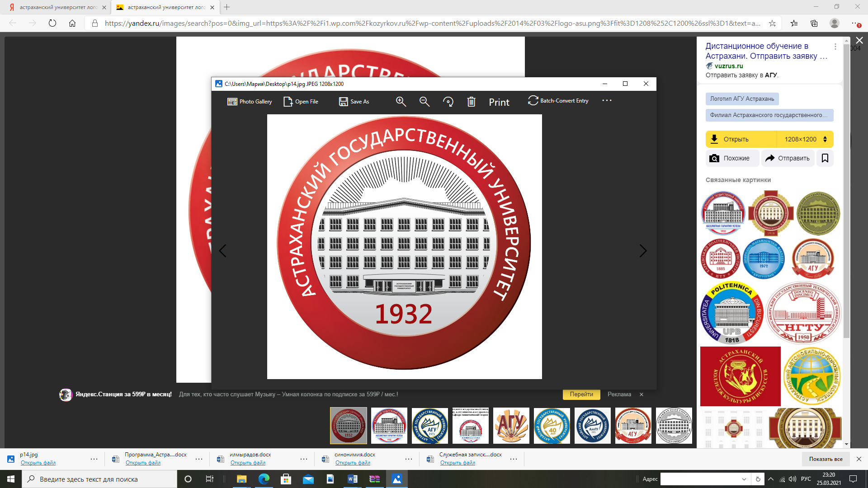This screenshot has height=488, width=868.
Task: Click Отправить share button
Action: pyautogui.click(x=788, y=158)
